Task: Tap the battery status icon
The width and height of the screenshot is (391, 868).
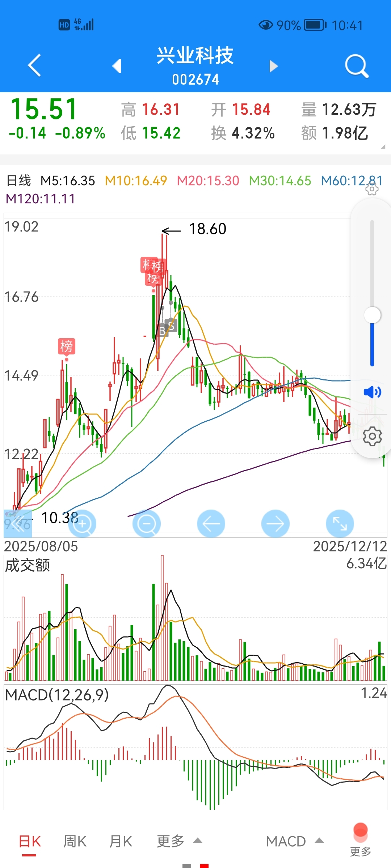Action: 315,25
